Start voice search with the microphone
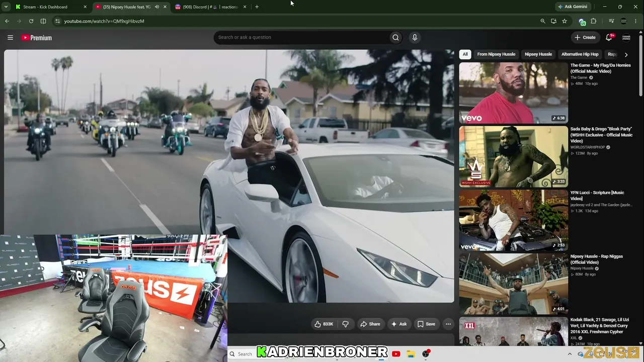The height and width of the screenshot is (362, 644). click(x=415, y=37)
